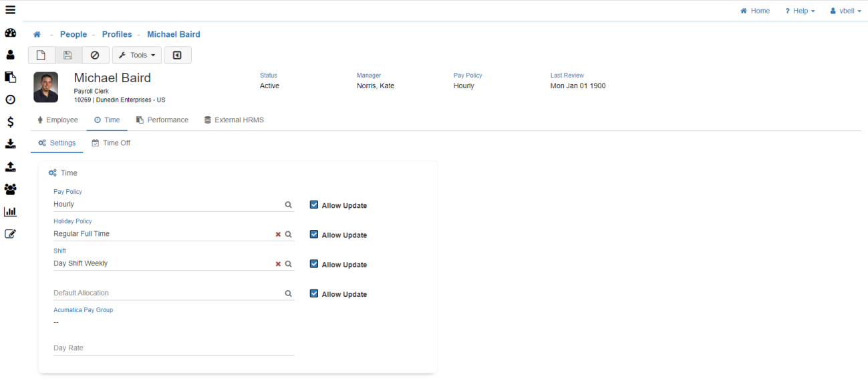Open the bar chart reports sidebar icon
The image size is (868, 381).
point(10,212)
